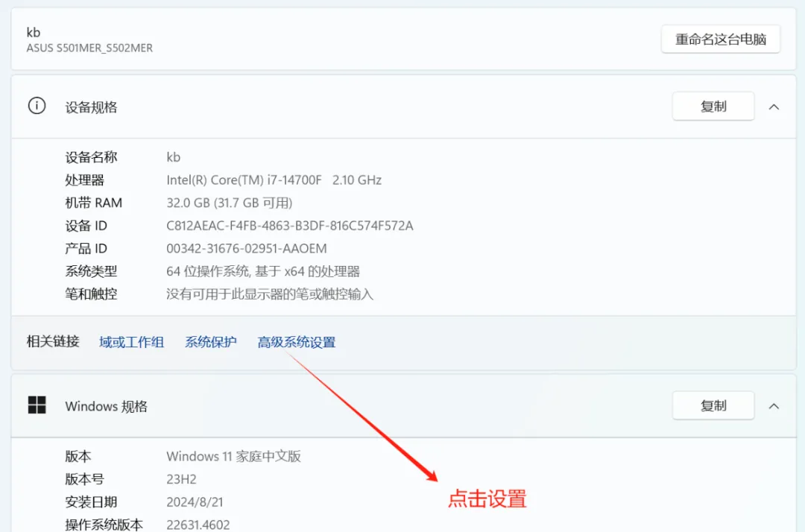Select the OS build 22631.4602
The image size is (805, 532).
click(198, 525)
